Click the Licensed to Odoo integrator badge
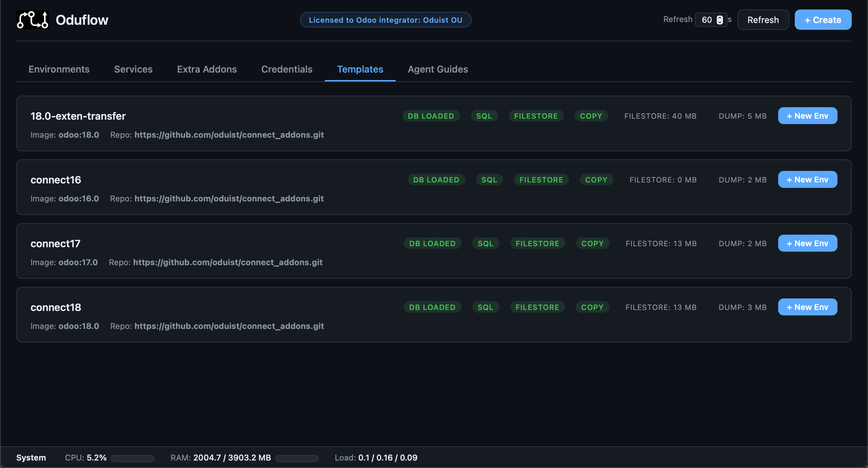Image resolution: width=868 pixels, height=468 pixels. point(386,20)
